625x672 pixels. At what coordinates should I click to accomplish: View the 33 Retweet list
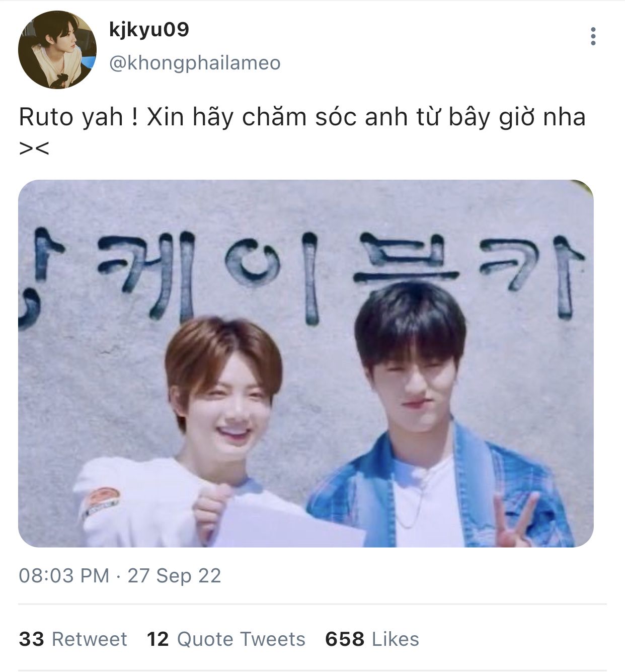coord(73,639)
